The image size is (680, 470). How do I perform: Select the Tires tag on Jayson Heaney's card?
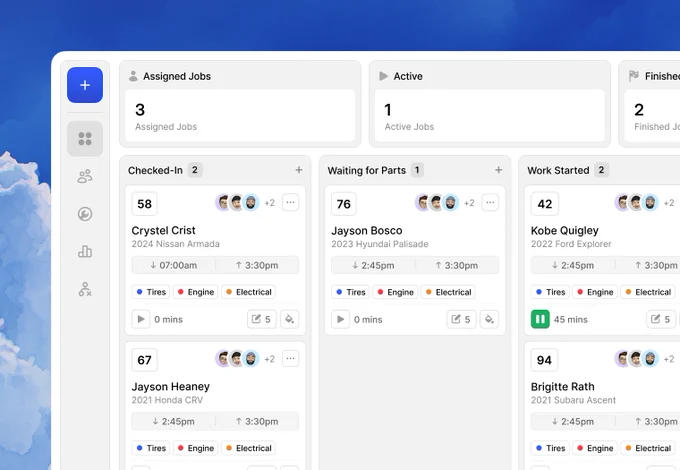151,448
